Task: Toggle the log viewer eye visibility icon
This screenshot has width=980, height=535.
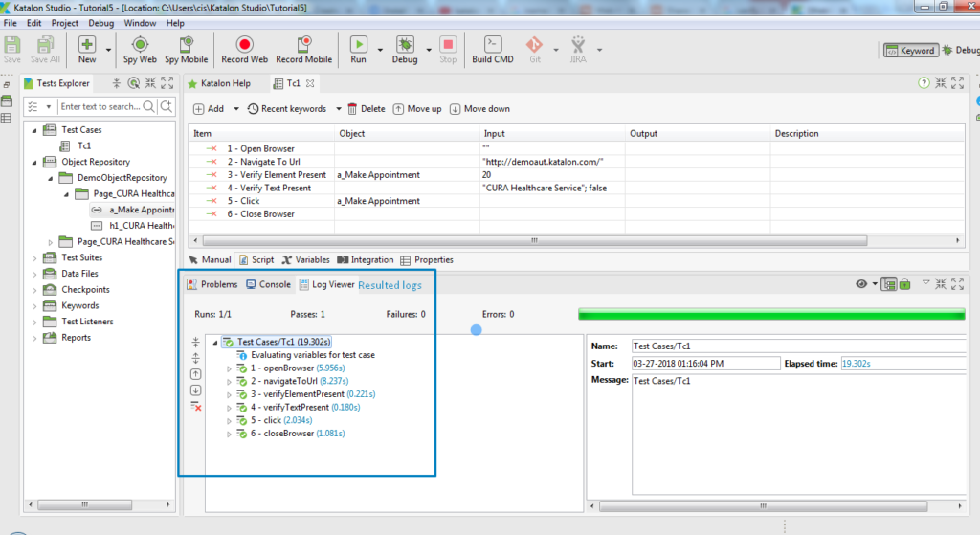Action: click(861, 284)
